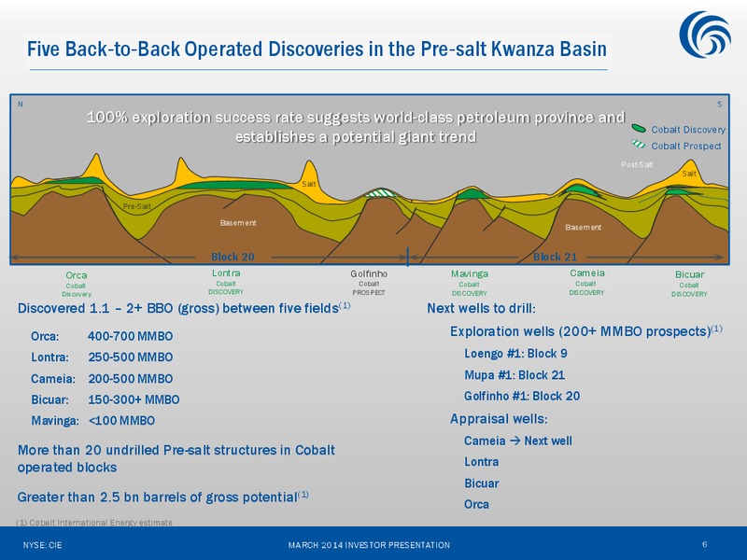Image resolution: width=747 pixels, height=560 pixels.
Task: Click the 'Salt' label above Bicuar
Action: point(689,174)
